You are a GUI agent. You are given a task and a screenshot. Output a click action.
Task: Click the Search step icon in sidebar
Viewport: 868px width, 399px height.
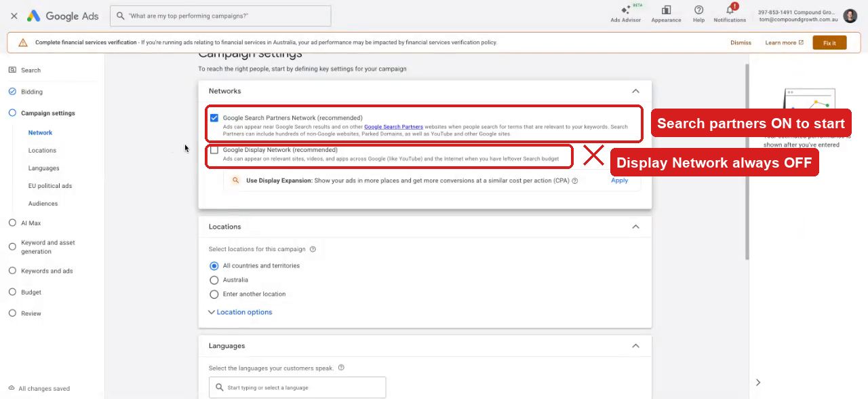pos(12,70)
